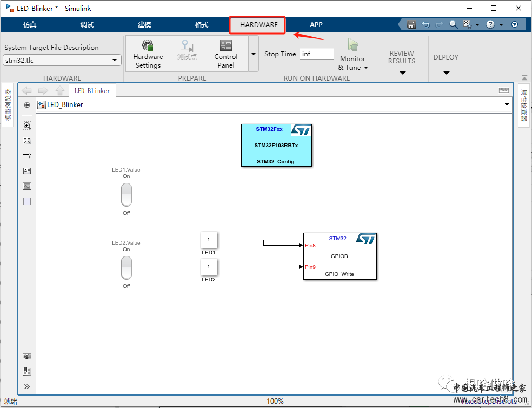Collapse the toolstrip ribbon
The height and width of the screenshot is (408, 532).
click(x=524, y=77)
